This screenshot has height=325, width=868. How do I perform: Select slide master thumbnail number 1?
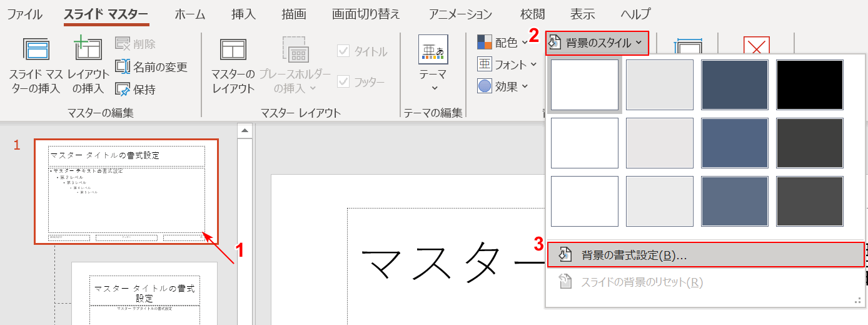pyautogui.click(x=126, y=191)
